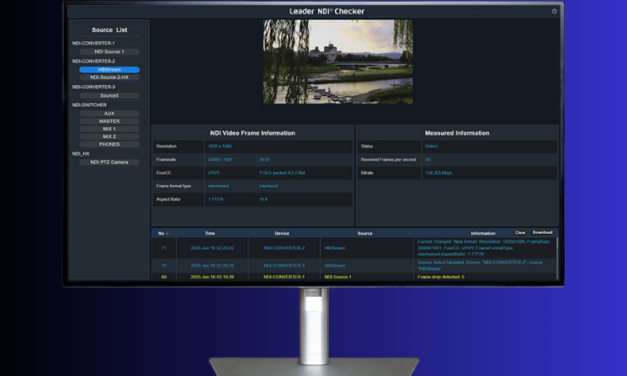The image size is (627, 376).
Task: Click the Device column header
Action: pyautogui.click(x=282, y=233)
